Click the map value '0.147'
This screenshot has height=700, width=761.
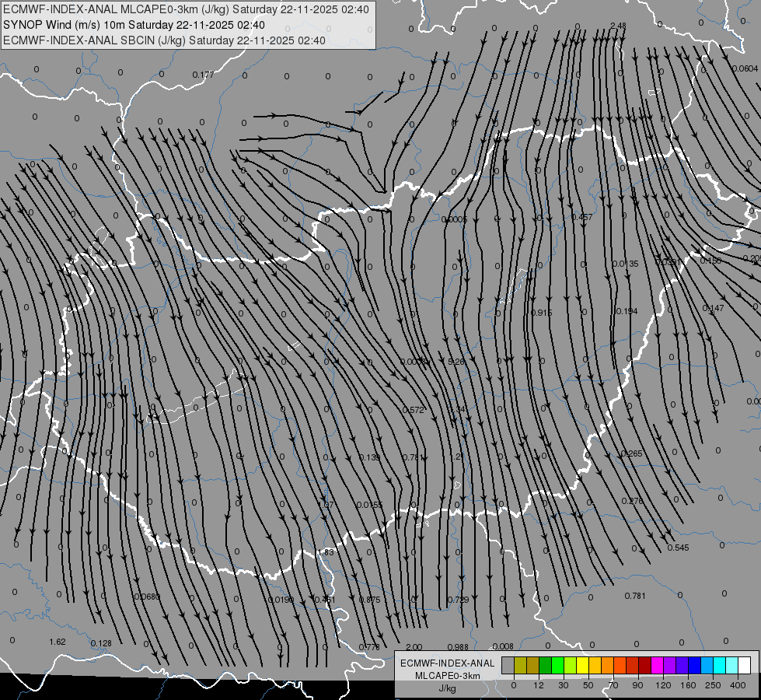(x=713, y=309)
